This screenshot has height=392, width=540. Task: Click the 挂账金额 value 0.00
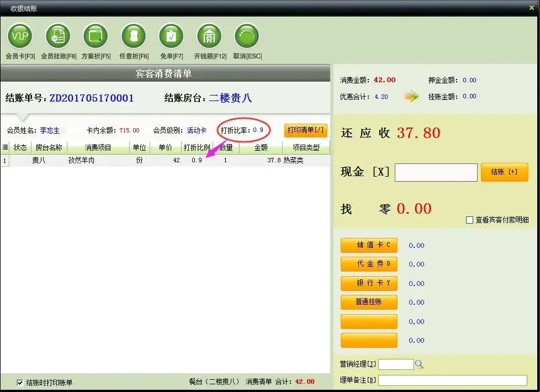click(x=469, y=97)
